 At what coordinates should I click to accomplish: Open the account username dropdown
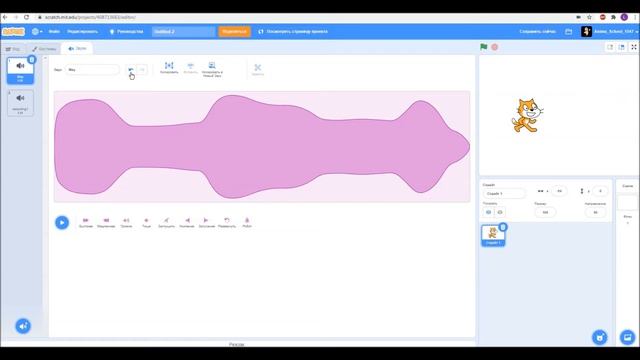point(610,31)
